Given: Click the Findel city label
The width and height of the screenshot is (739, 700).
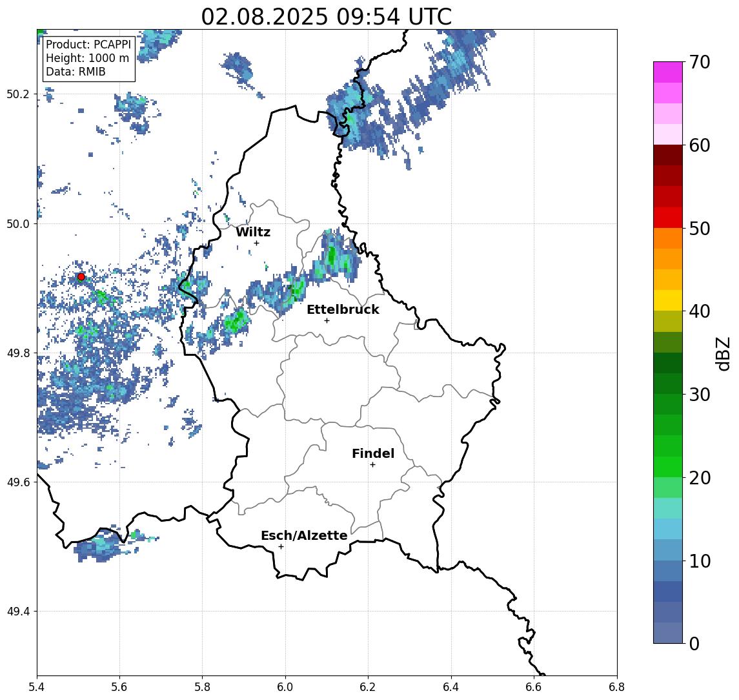Looking at the screenshot, I should pos(373,453).
